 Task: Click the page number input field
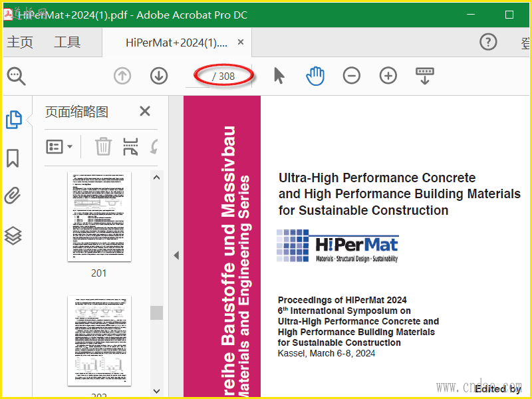tap(198, 76)
